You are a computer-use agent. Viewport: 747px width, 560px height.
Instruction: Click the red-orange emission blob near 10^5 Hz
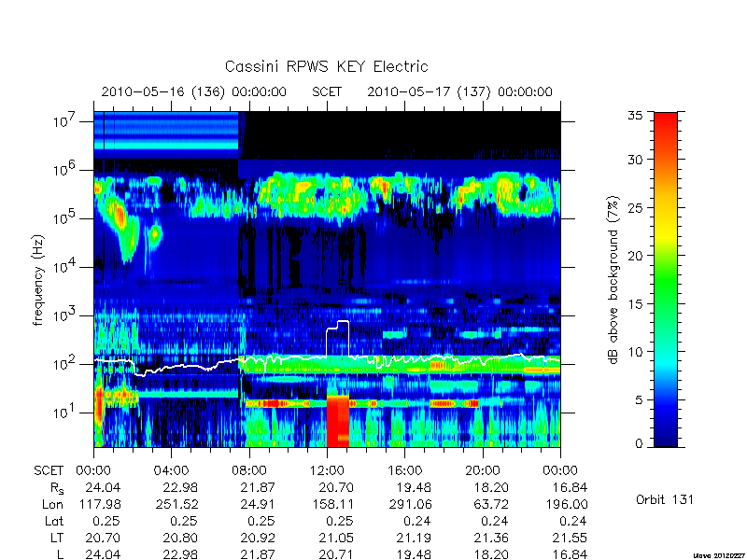coord(119,216)
